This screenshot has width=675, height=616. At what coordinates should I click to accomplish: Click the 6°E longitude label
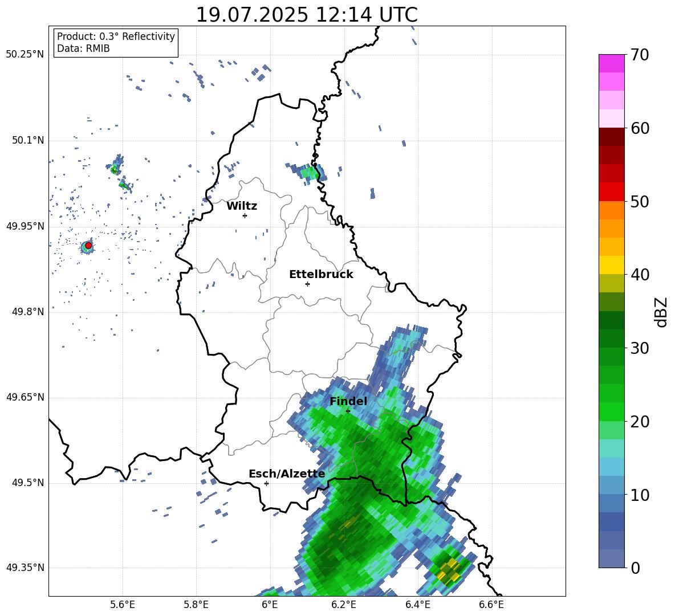(270, 605)
